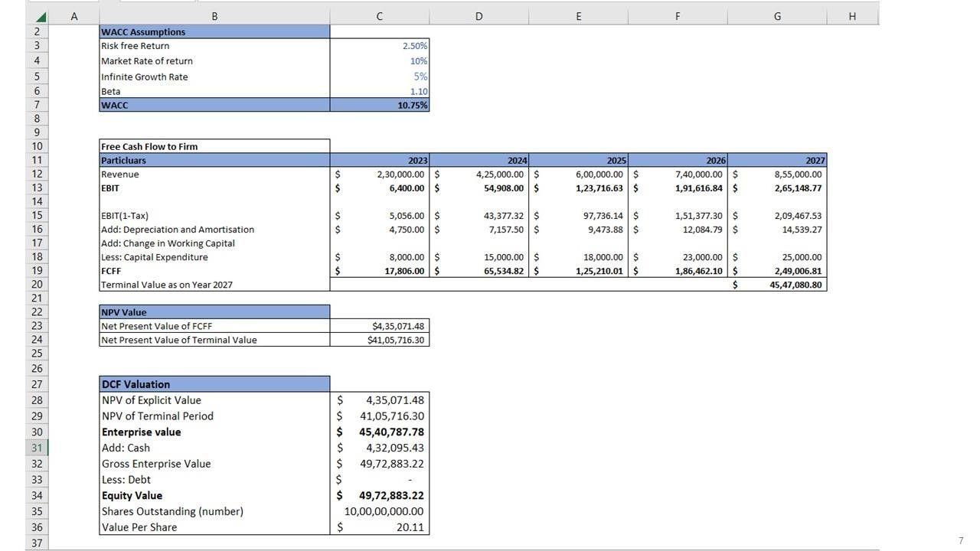980x551 pixels.
Task: Select the column C header
Action: [x=379, y=16]
